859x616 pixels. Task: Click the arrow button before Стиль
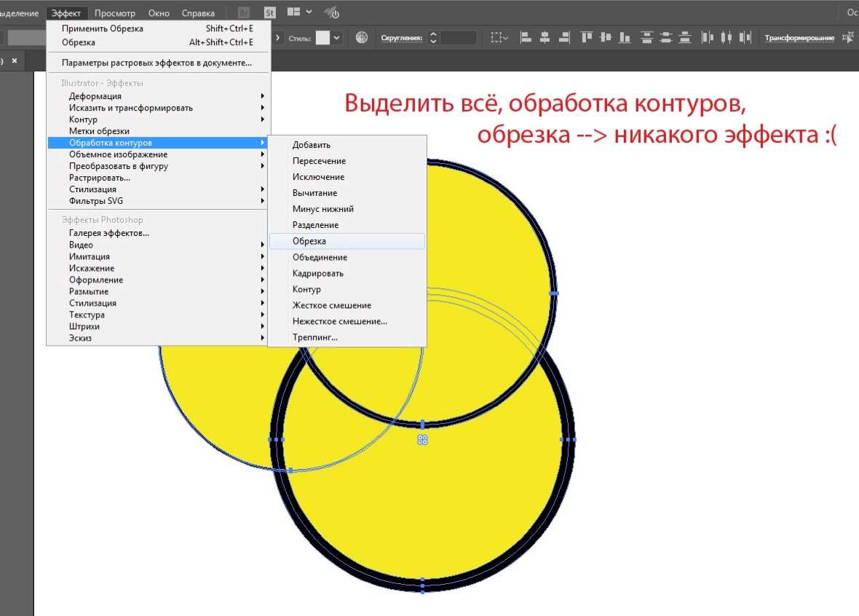click(x=278, y=38)
